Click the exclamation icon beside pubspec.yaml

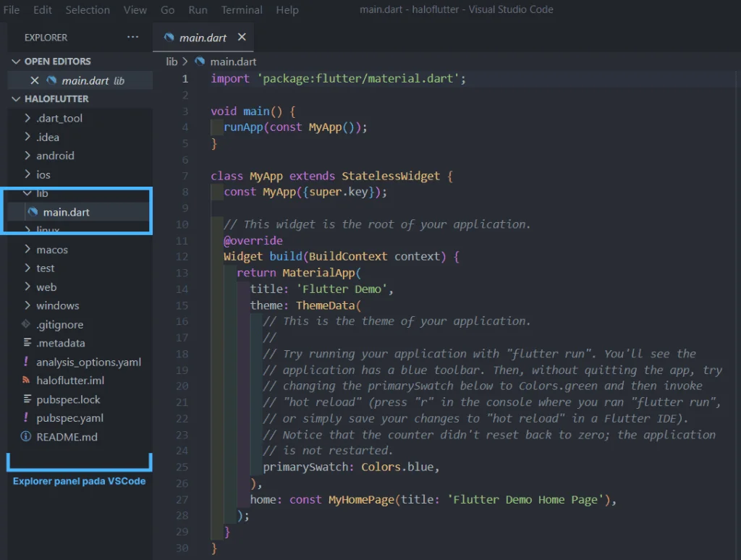26,417
